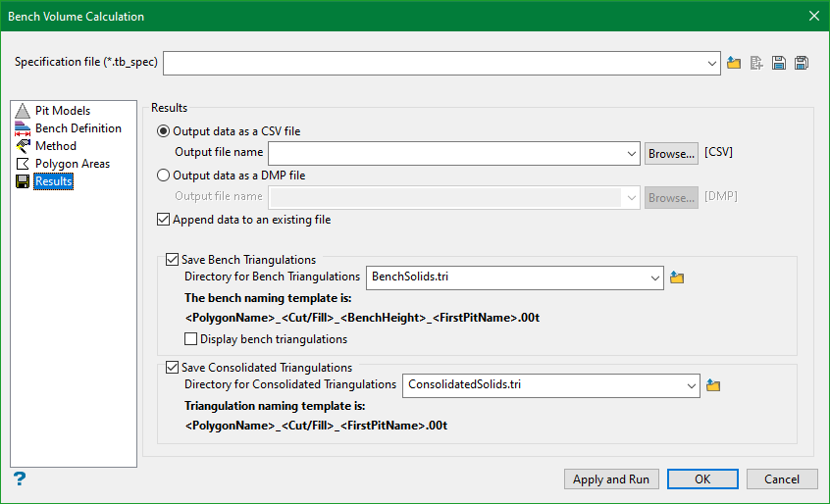This screenshot has height=504, width=830.
Task: Click the save specification as icon
Action: [x=802, y=64]
